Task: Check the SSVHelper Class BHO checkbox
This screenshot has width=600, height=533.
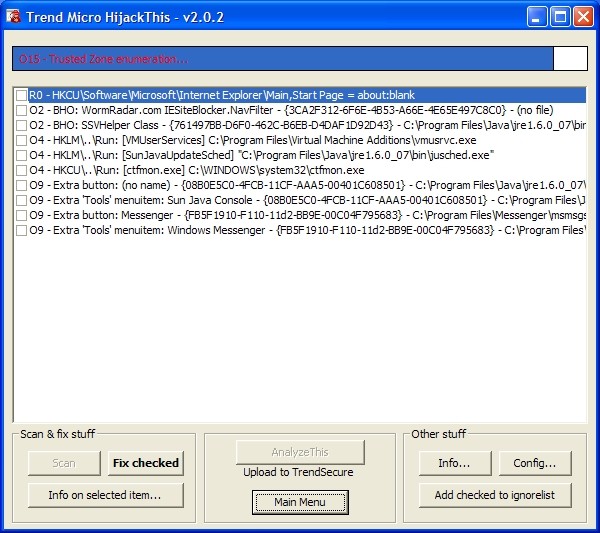Action: [21, 126]
